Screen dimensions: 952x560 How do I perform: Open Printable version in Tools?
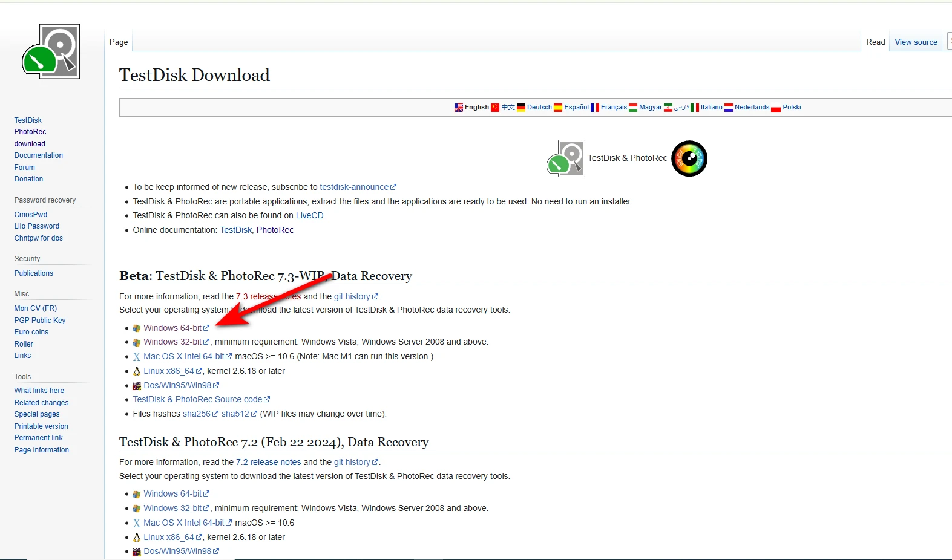tap(41, 426)
